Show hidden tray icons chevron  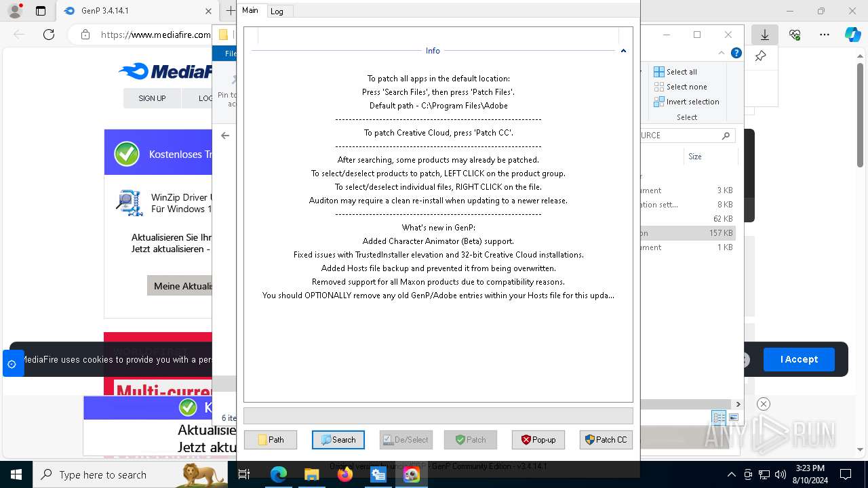731,475
